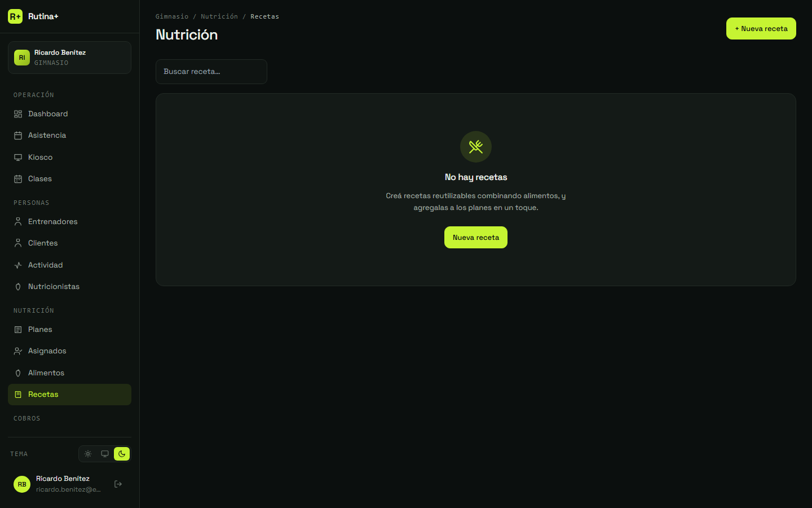Screen dimensions: 812x508
Task: Click the Recetas notebook icon
Action: pyautogui.click(x=18, y=395)
